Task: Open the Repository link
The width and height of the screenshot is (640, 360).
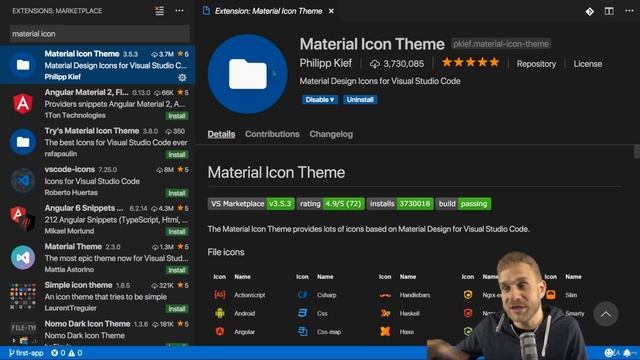Action: tap(536, 64)
